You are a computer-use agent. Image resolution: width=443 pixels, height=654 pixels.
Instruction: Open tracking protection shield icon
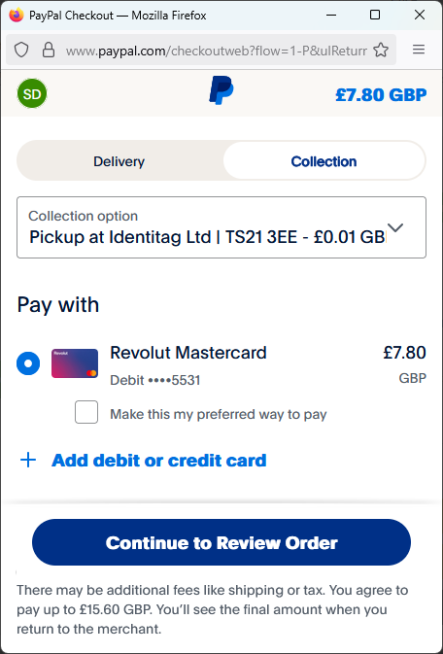point(21,50)
